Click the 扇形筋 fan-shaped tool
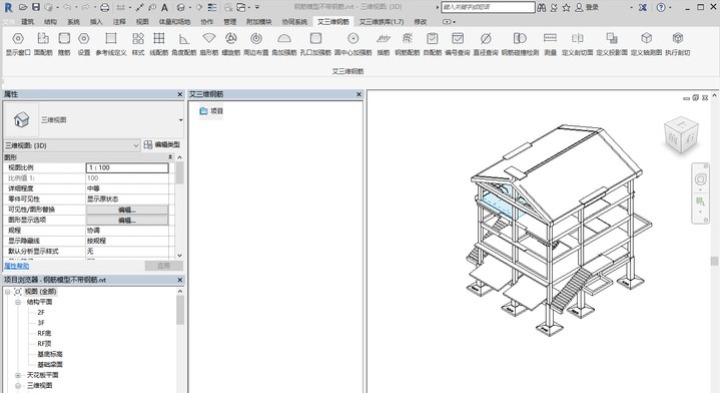This screenshot has height=393, width=720. [209, 44]
